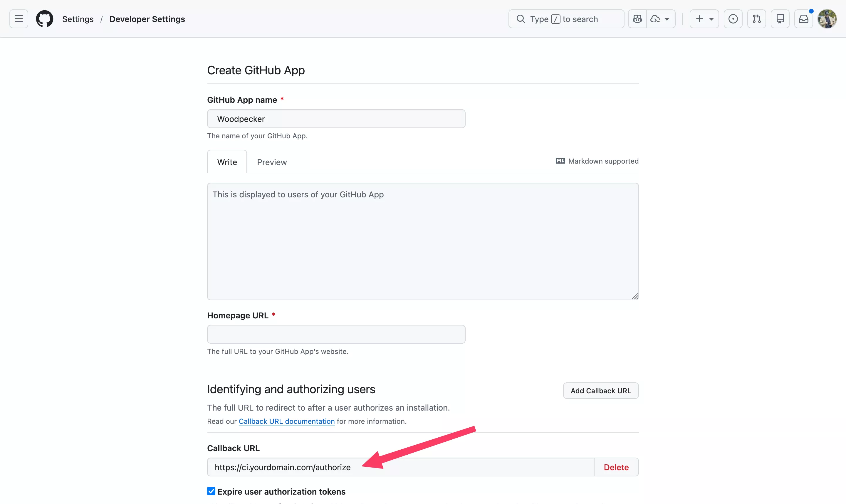
Task: Open user avatar profile menu
Action: pyautogui.click(x=827, y=19)
